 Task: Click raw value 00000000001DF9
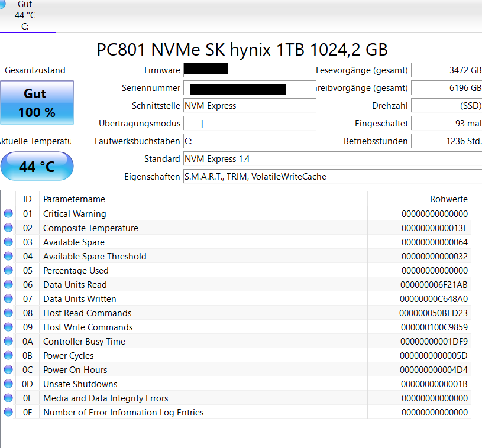pos(434,342)
